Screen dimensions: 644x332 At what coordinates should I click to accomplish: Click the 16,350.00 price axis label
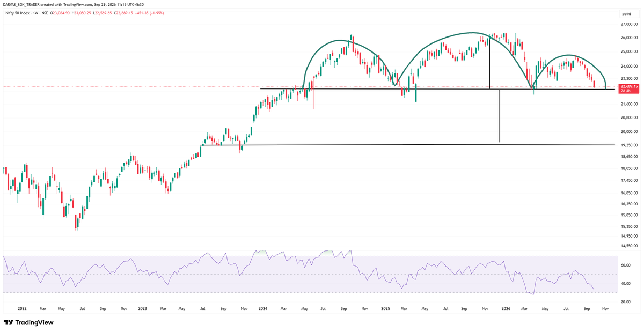pyautogui.click(x=629, y=204)
